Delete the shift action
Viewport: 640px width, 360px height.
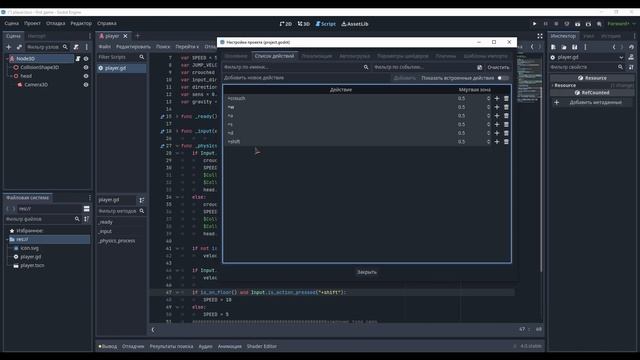coord(506,142)
